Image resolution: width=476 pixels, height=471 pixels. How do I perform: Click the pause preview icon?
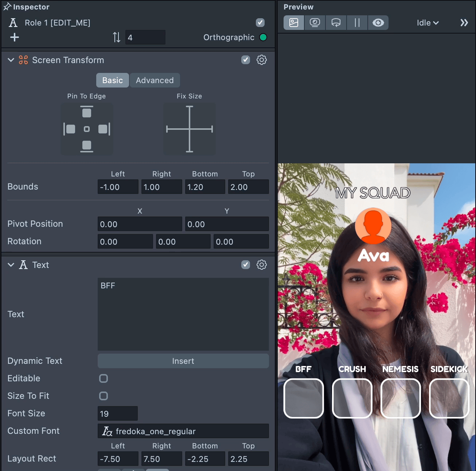click(x=357, y=23)
